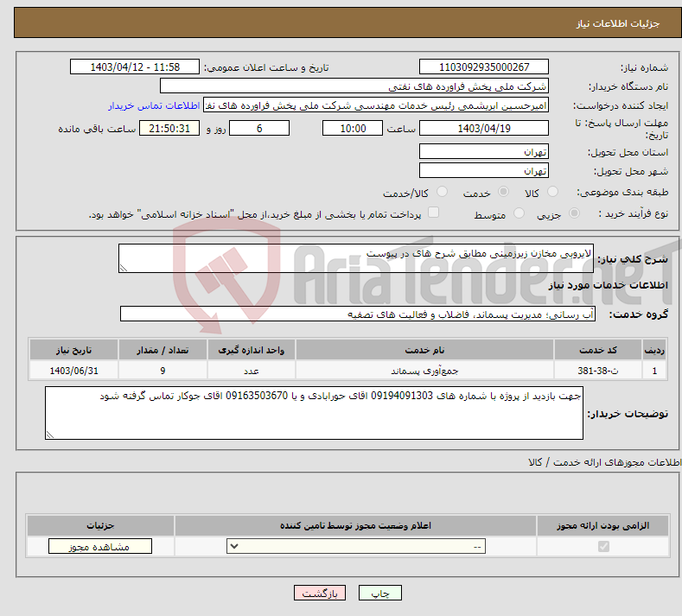Click the service code cell ث-38-381
The image size is (682, 616).
tap(598, 371)
